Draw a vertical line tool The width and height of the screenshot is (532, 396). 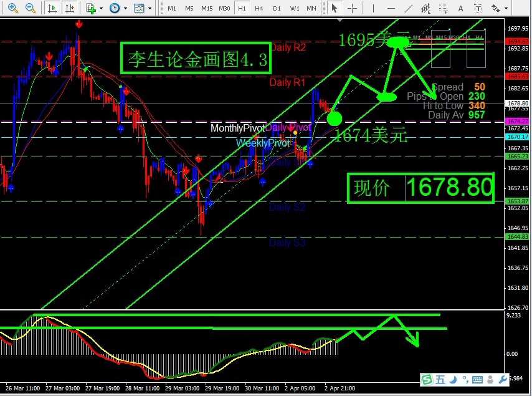(374, 8)
